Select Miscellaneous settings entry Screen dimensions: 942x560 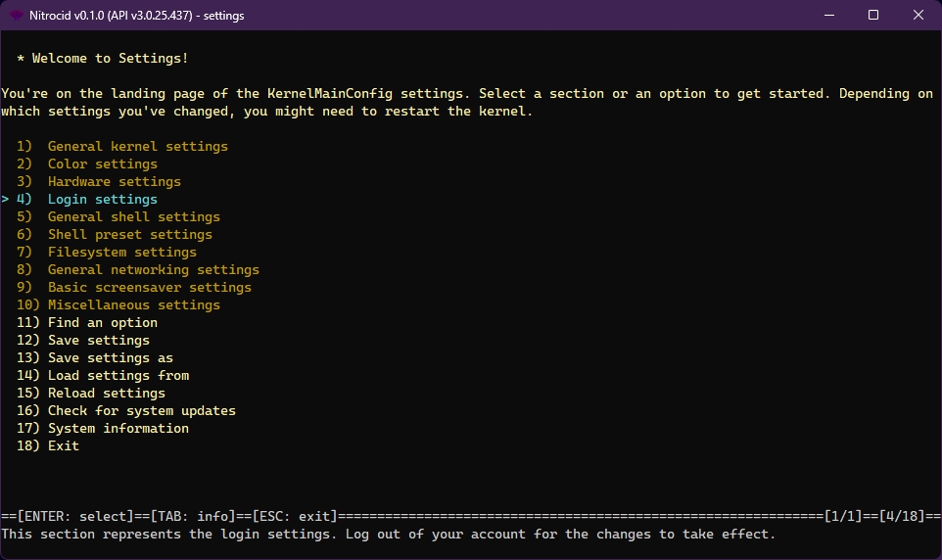[x=133, y=304]
